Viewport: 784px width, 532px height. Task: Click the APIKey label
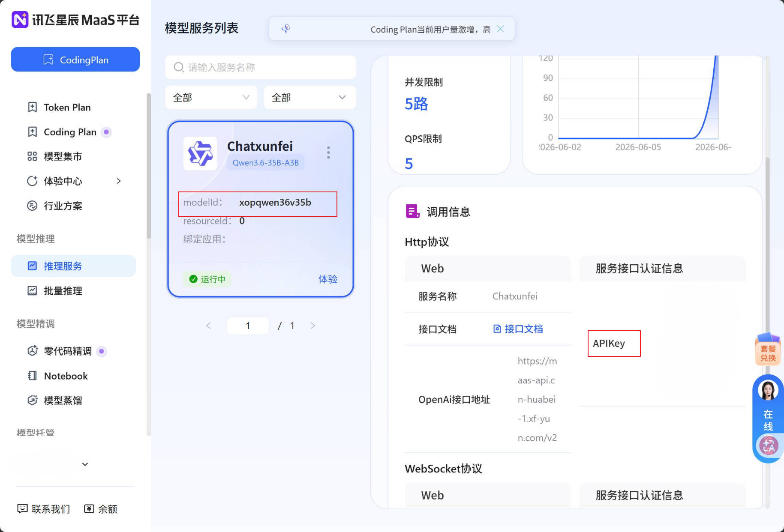609,344
